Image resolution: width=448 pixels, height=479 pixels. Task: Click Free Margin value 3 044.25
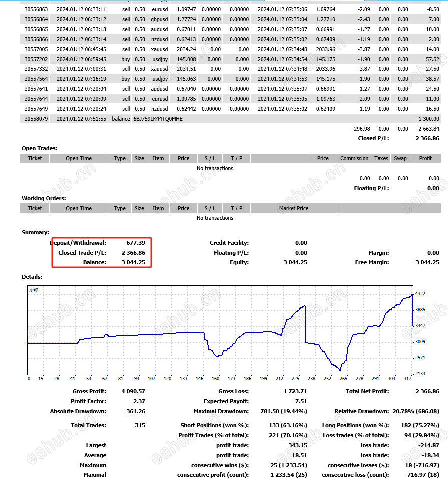pyautogui.click(x=427, y=262)
